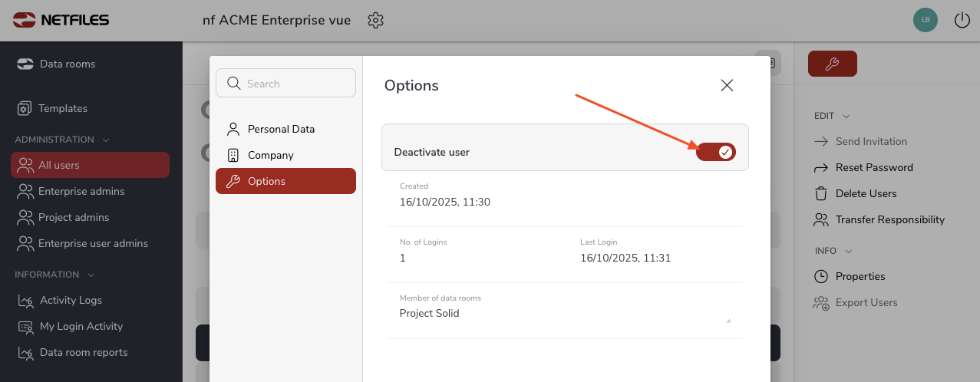
Task: Open Enterprise admins in sidebar
Action: pyautogui.click(x=81, y=191)
